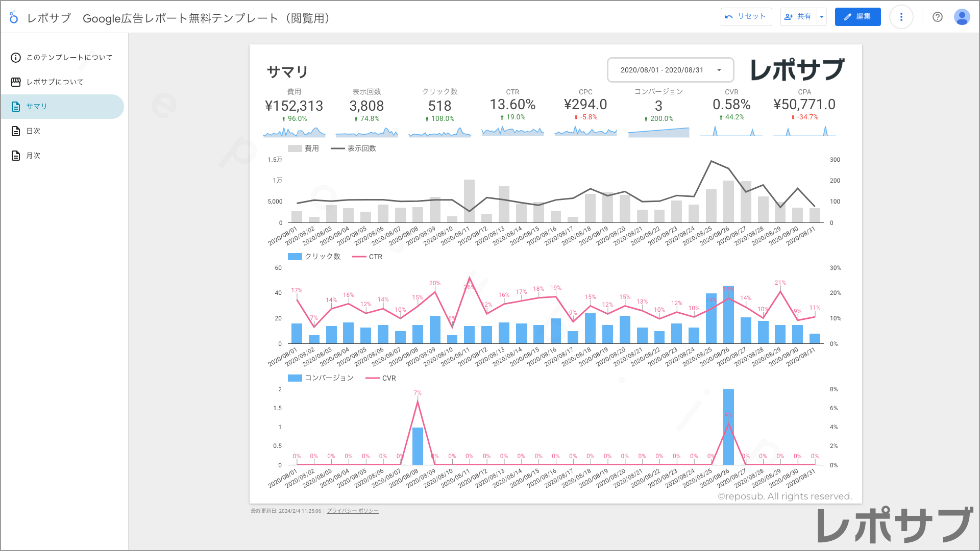Select the document icon next to サマリ
Screen dimensions: 980x551
tap(15, 106)
